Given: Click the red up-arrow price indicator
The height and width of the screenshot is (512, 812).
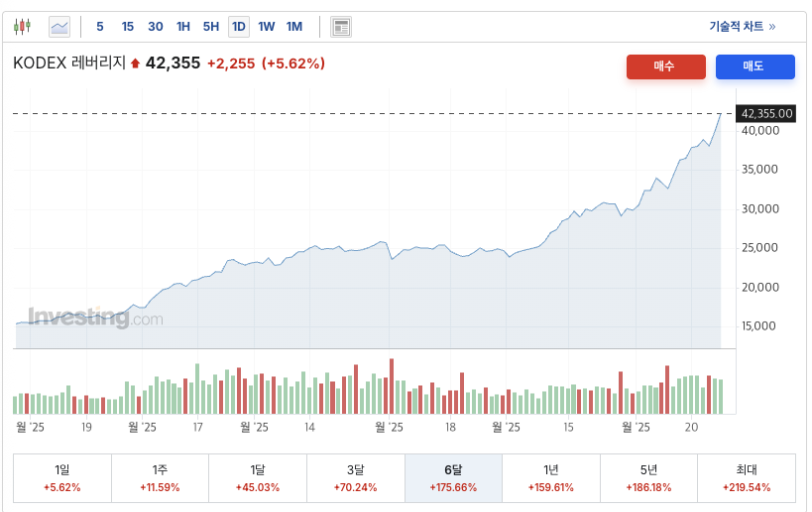Looking at the screenshot, I should click(x=135, y=64).
